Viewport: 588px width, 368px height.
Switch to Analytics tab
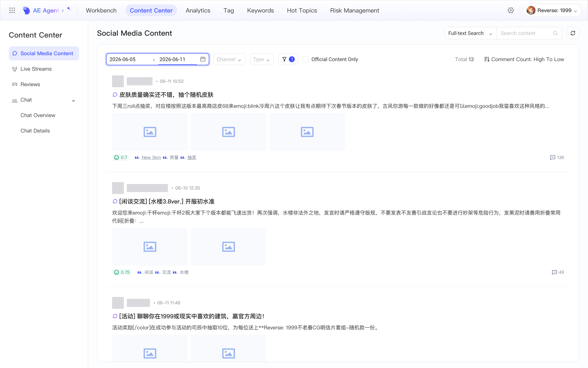click(x=198, y=10)
